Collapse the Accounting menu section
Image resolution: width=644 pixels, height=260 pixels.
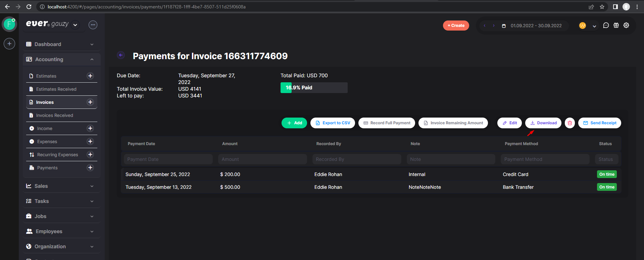[62, 59]
